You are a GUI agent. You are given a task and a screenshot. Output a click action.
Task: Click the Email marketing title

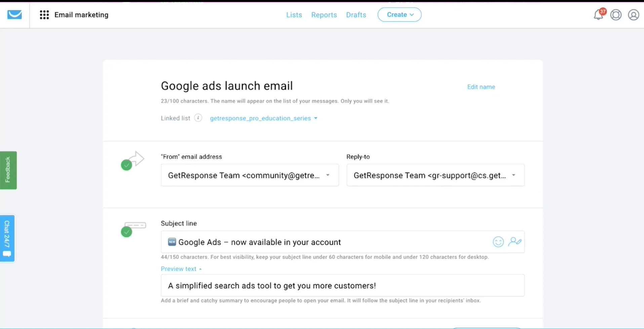81,15
